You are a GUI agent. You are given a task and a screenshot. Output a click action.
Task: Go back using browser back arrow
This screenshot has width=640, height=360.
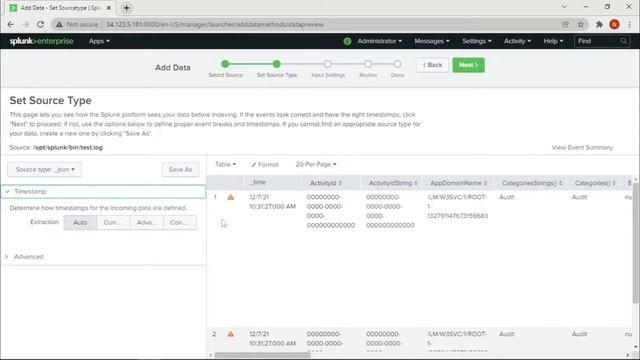11,24
